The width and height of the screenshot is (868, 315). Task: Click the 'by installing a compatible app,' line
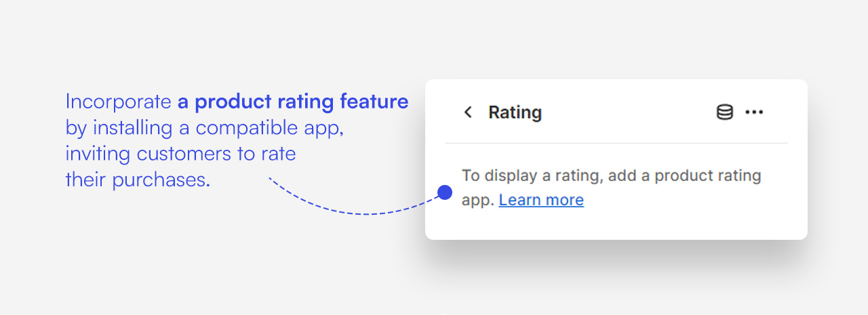204,127
